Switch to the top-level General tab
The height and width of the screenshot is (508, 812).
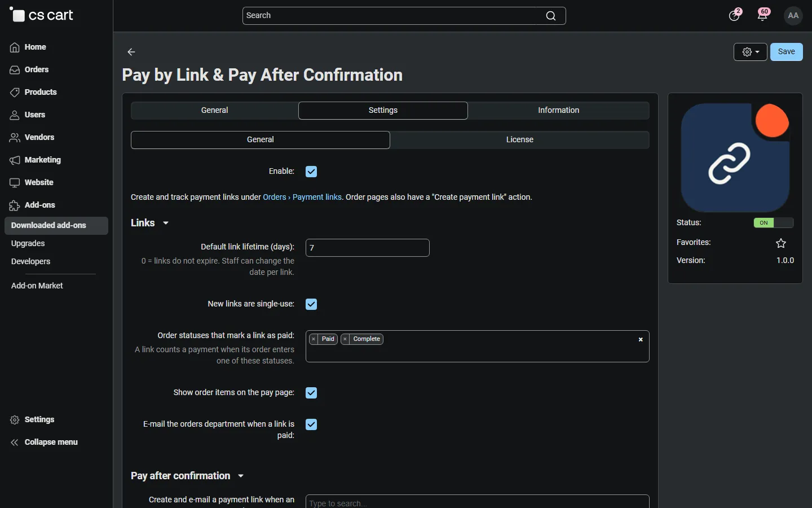[x=215, y=111]
